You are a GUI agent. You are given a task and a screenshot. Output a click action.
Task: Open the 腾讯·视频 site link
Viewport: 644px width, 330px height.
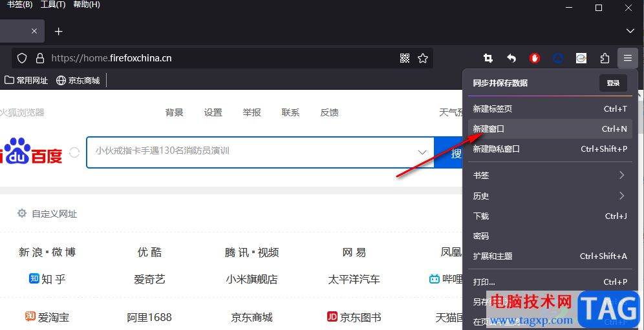coord(252,252)
